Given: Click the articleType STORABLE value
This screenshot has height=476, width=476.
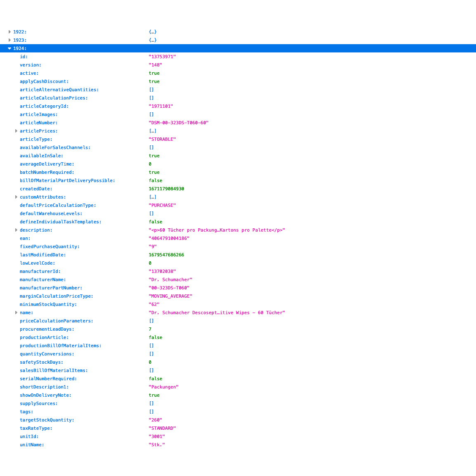Looking at the screenshot, I should click(162, 139).
